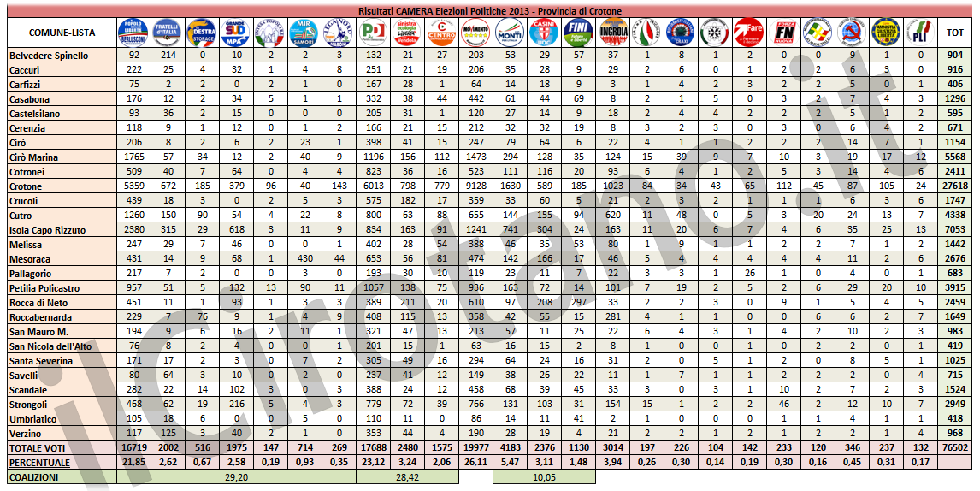The width and height of the screenshot is (980, 491).
Task: Click the Fare per Fermare il Declino logo
Action: (748, 32)
